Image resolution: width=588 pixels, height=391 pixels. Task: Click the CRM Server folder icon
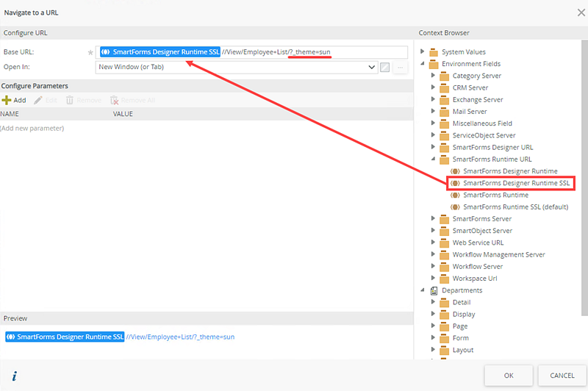pos(445,87)
